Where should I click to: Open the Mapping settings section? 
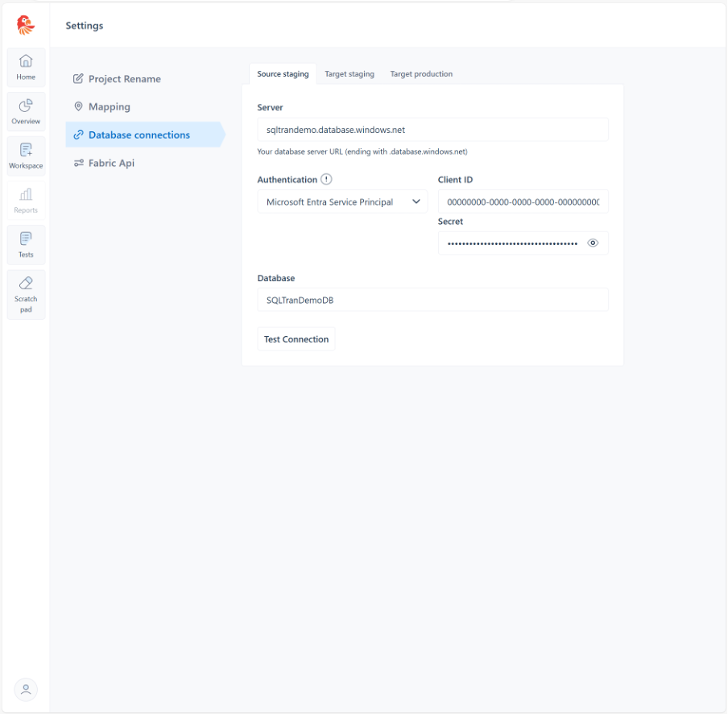(x=109, y=106)
